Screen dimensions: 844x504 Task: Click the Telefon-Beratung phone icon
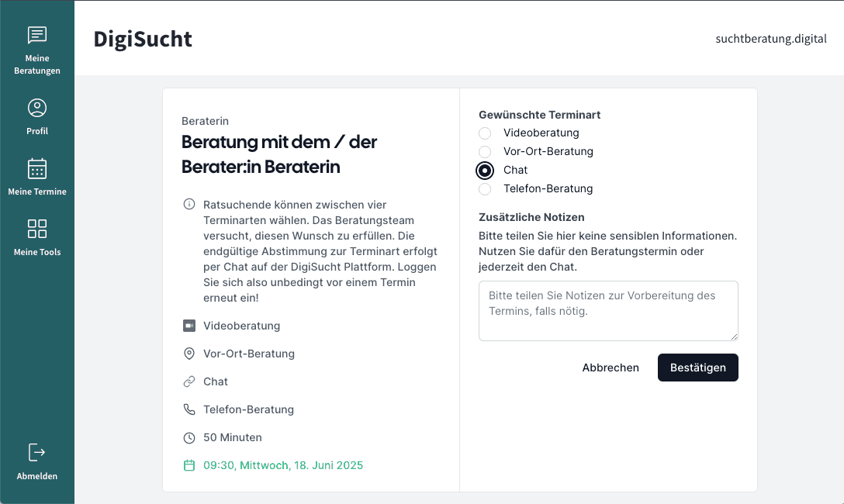coord(189,409)
